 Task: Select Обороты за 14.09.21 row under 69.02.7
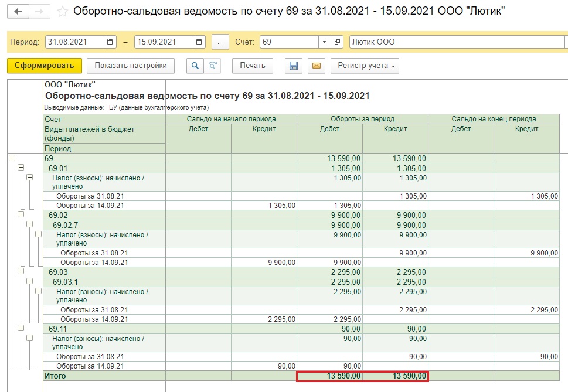point(94,263)
